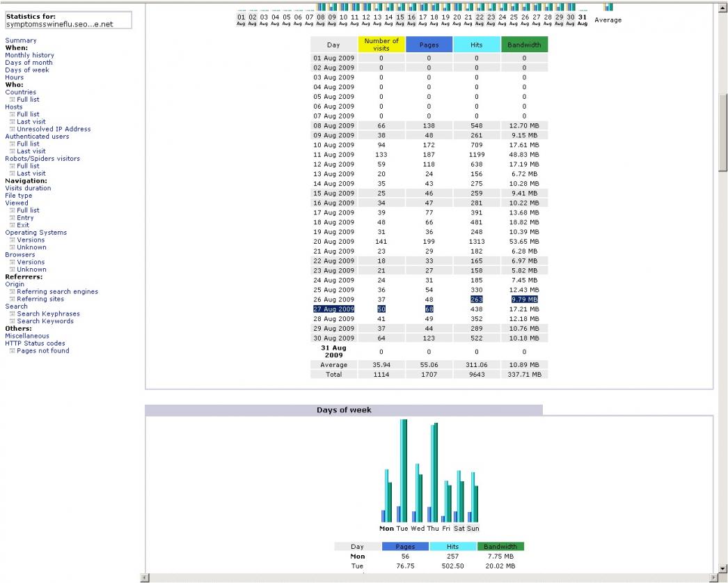Click the small icon before the Entry link

(x=12, y=218)
